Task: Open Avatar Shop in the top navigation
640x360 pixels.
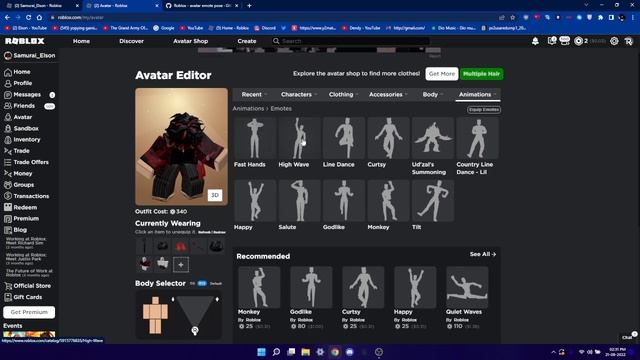Action: [191, 41]
